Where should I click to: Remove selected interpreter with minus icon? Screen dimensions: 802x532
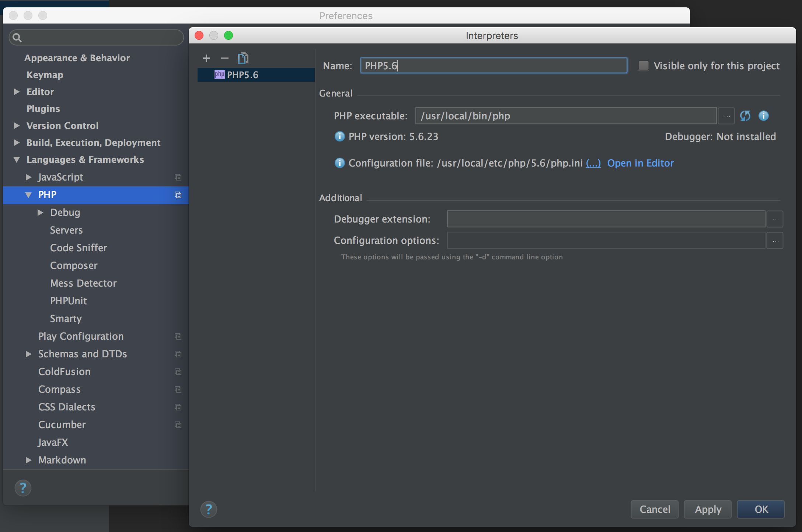click(224, 58)
